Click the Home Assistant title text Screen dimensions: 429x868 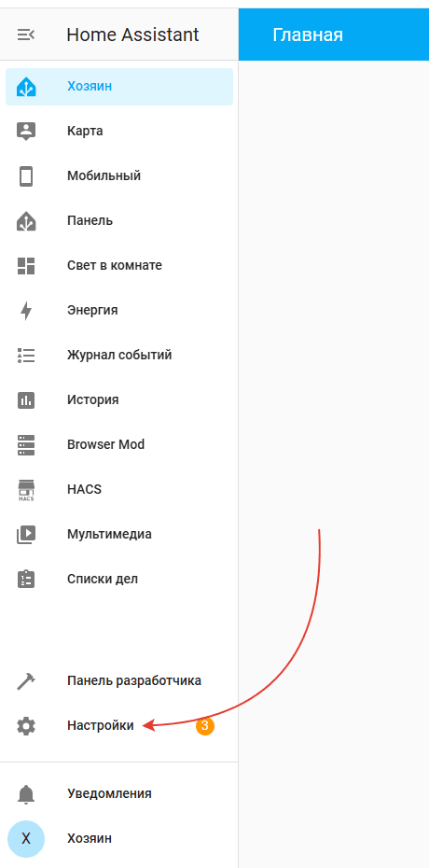tap(132, 35)
